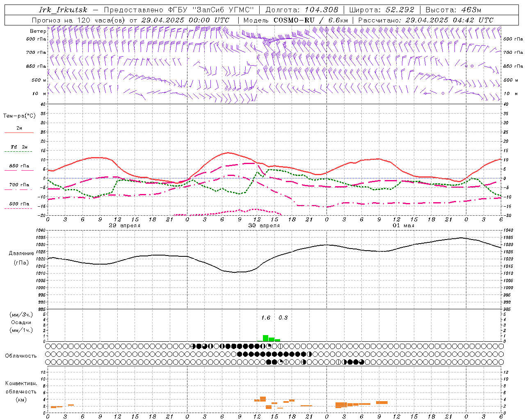
Task: Click the Облачность cloud cover label
Action: coord(21,356)
